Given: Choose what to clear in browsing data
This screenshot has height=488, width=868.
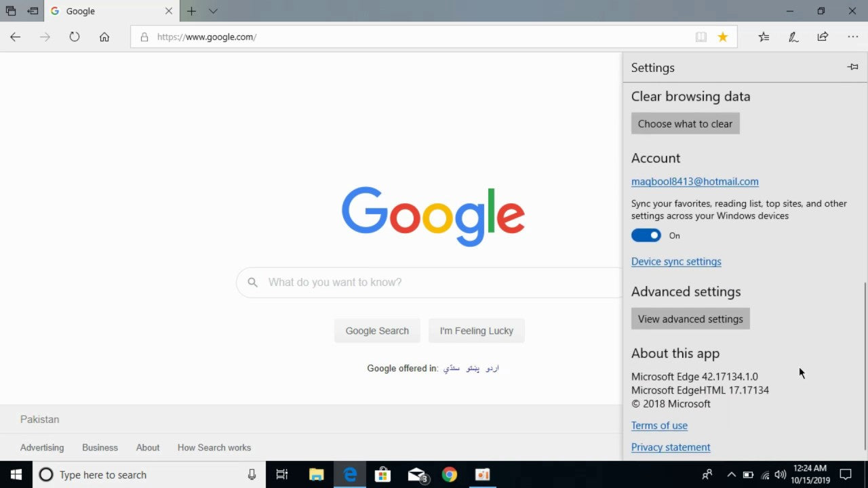Looking at the screenshot, I should (x=685, y=123).
